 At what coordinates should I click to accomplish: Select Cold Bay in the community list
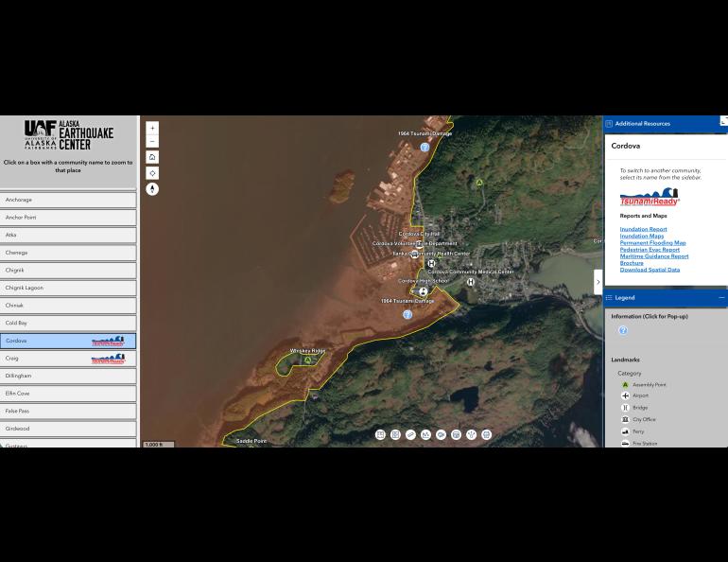tap(68, 323)
